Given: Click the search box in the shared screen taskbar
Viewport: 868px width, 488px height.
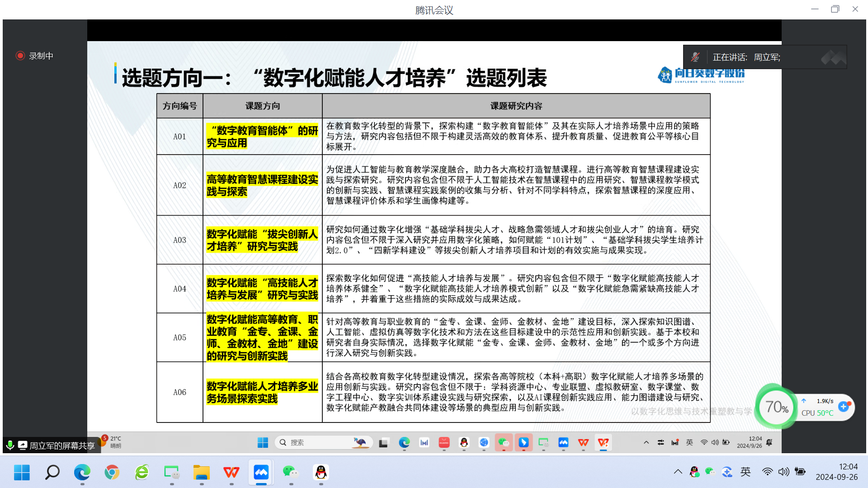Looking at the screenshot, I should click(x=324, y=442).
